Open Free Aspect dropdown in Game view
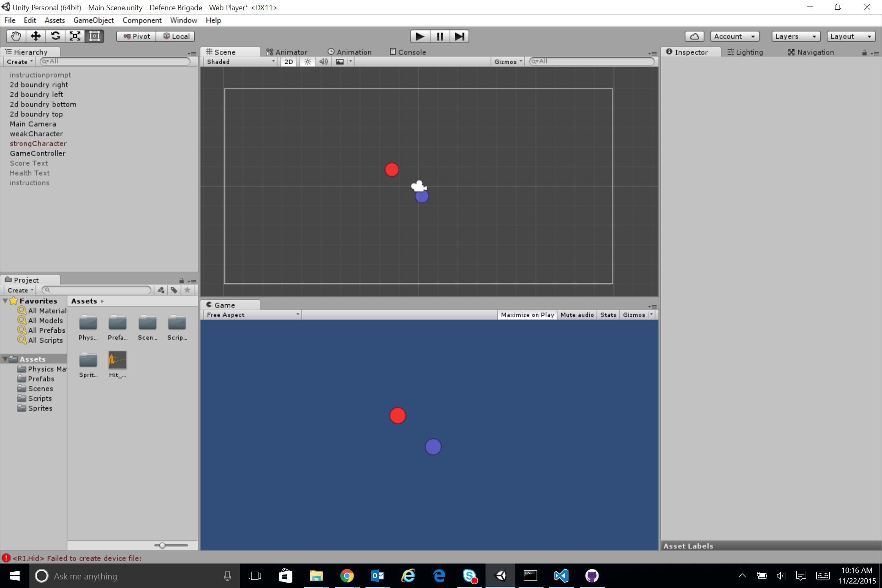This screenshot has height=588, width=882. (252, 315)
